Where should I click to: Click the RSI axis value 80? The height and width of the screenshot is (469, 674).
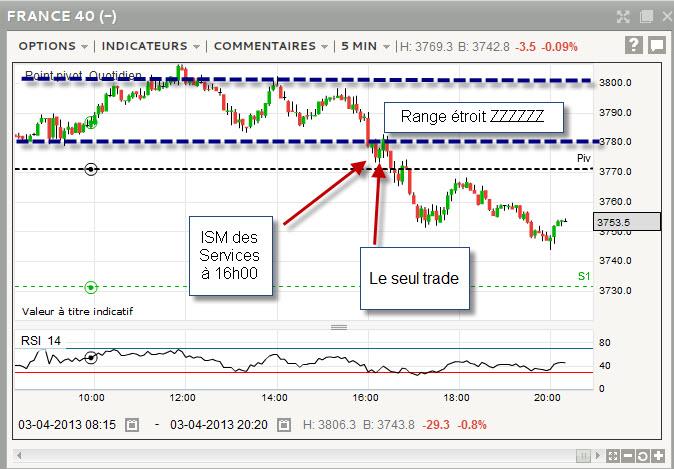click(604, 343)
